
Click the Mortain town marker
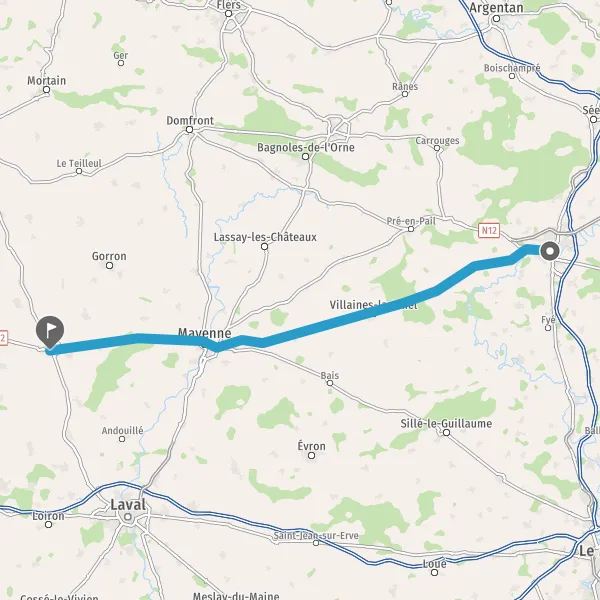click(x=47, y=90)
